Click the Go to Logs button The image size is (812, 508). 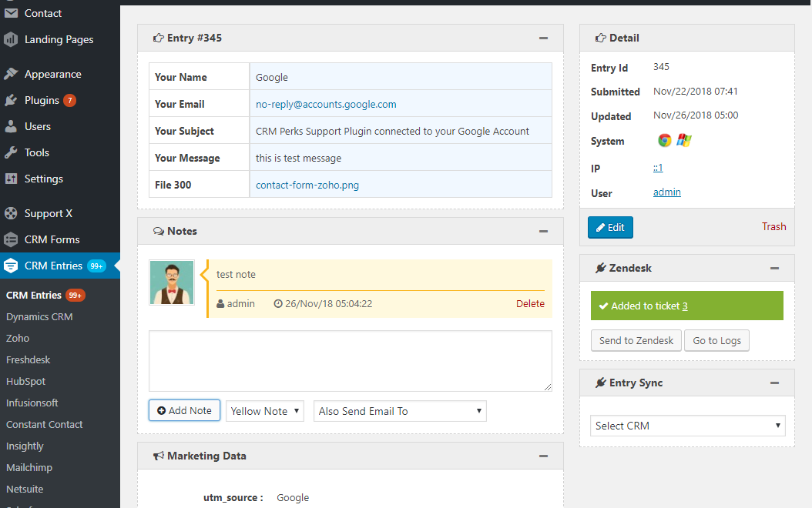click(716, 340)
